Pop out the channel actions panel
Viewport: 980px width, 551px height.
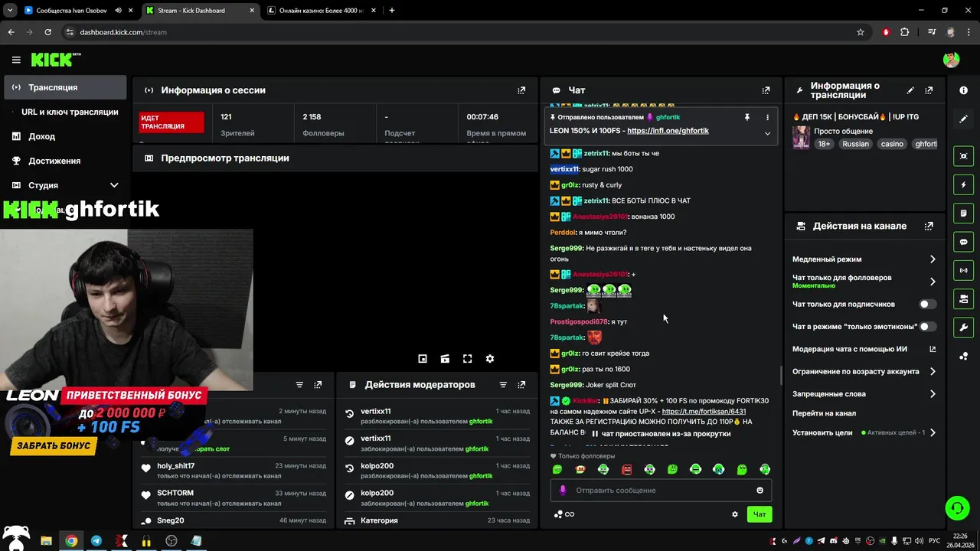coord(929,227)
